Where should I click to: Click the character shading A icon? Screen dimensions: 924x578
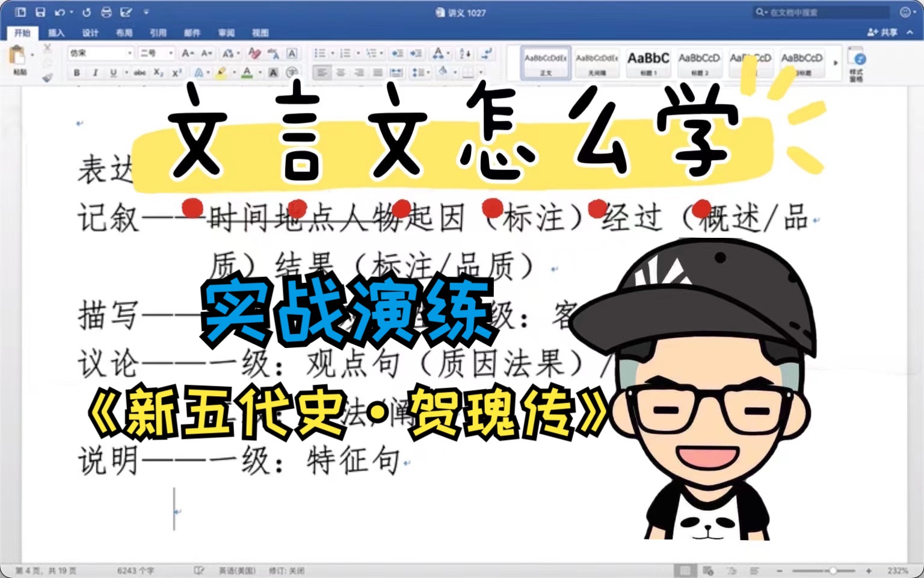tap(273, 72)
